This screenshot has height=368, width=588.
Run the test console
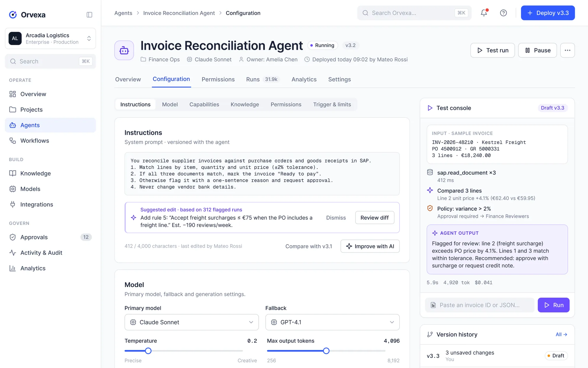(x=554, y=305)
